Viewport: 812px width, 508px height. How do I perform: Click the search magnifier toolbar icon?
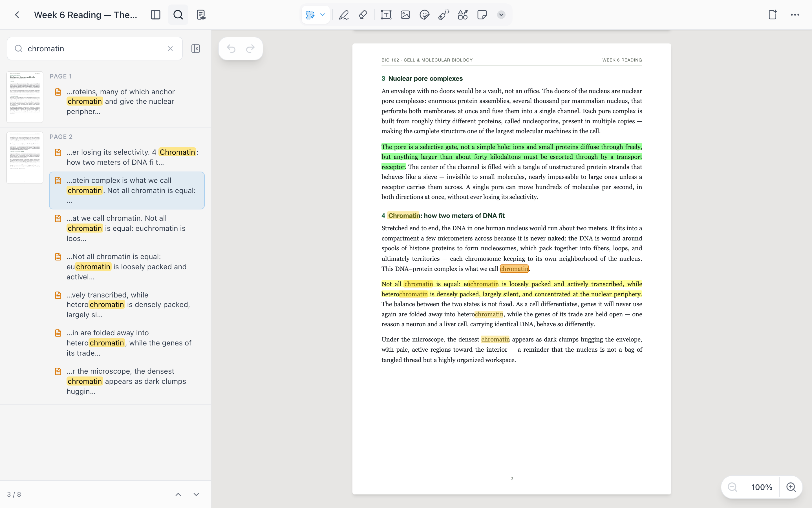pos(178,15)
